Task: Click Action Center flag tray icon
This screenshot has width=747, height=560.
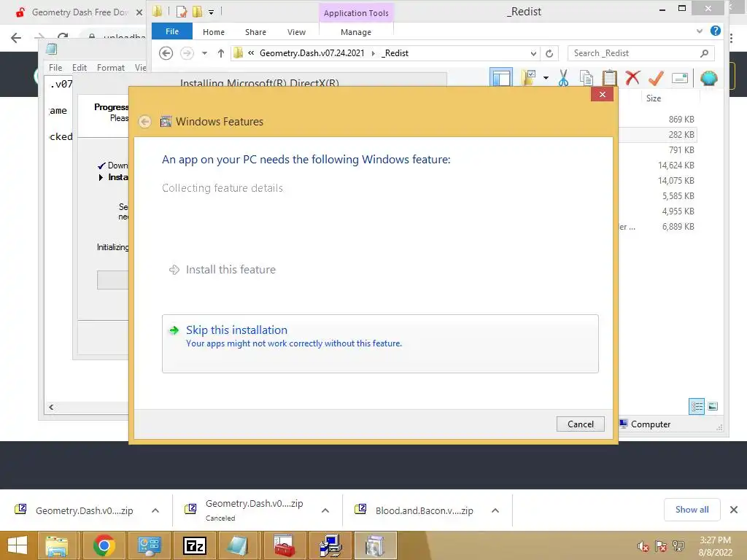Action: [x=660, y=546]
